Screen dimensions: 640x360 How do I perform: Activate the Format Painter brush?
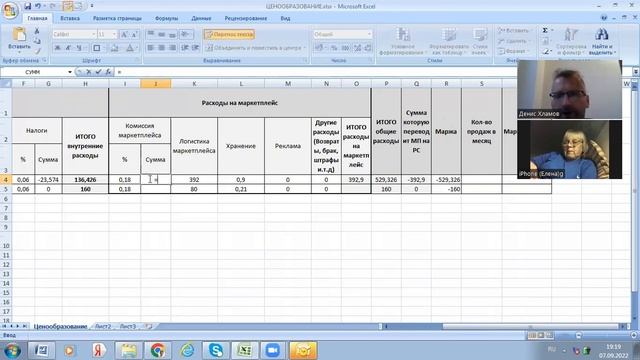(37, 51)
